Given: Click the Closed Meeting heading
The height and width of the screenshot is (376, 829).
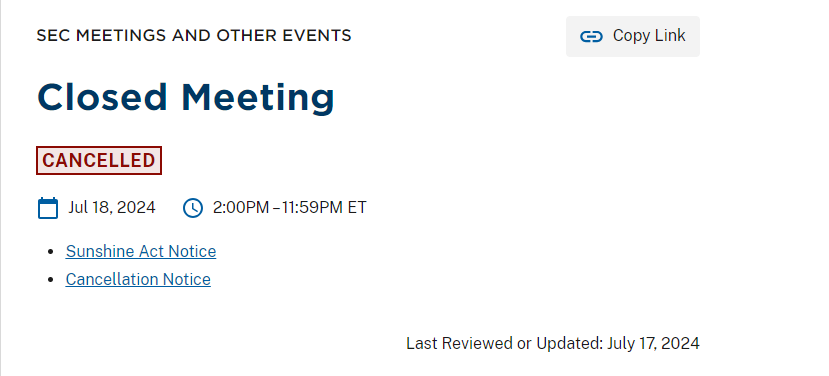Looking at the screenshot, I should tap(186, 98).
